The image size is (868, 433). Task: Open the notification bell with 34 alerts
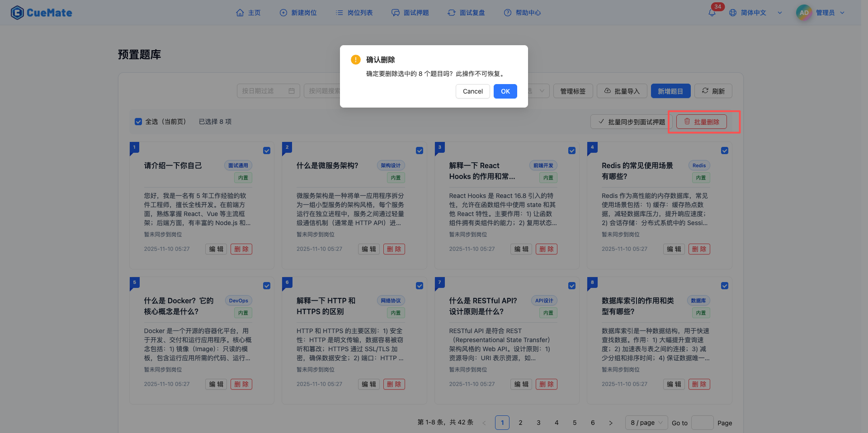(x=712, y=13)
